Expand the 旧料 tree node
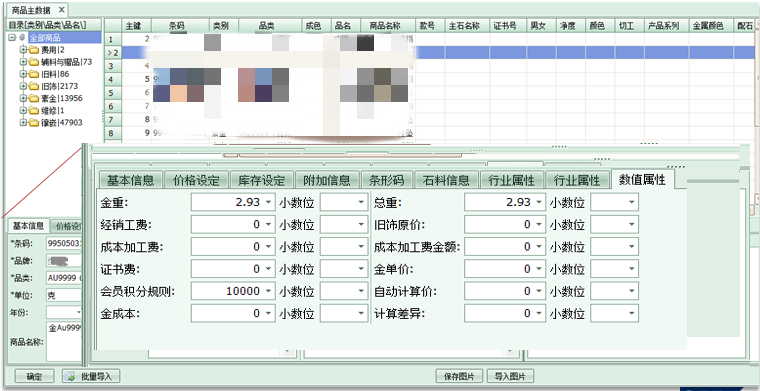Screen dimensions: 760x391 [23, 74]
